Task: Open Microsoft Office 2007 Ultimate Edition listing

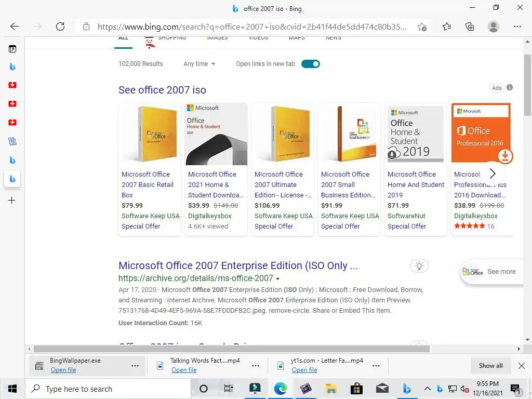Action: tap(283, 184)
